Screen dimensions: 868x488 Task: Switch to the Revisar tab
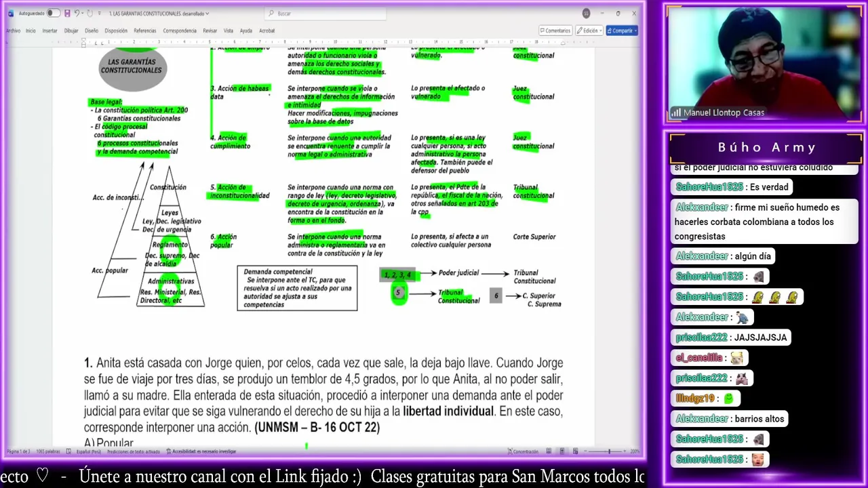tap(210, 30)
